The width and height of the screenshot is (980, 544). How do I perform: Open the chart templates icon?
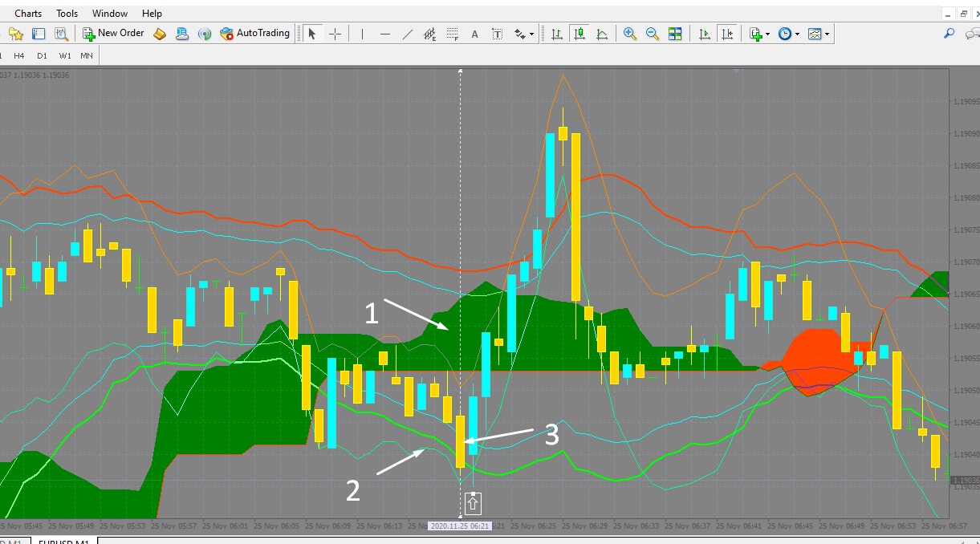[815, 34]
